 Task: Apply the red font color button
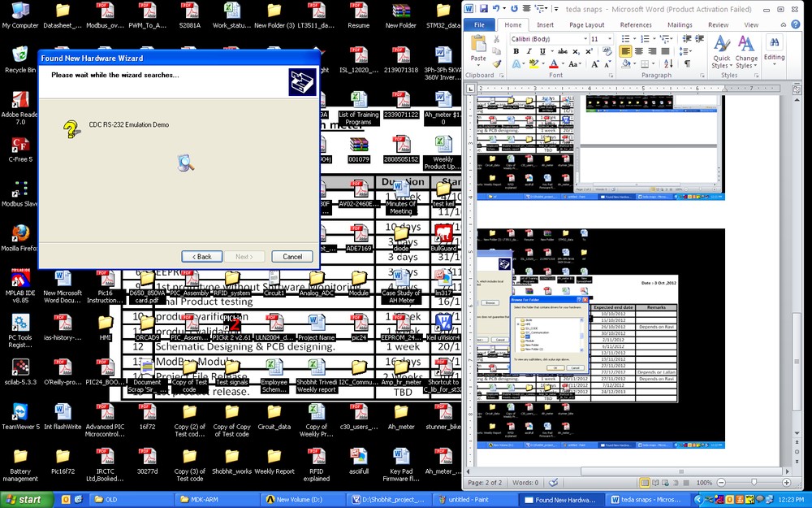(553, 63)
